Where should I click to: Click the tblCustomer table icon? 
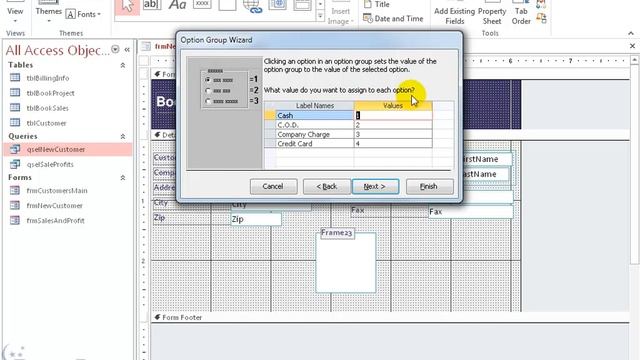(x=15, y=122)
